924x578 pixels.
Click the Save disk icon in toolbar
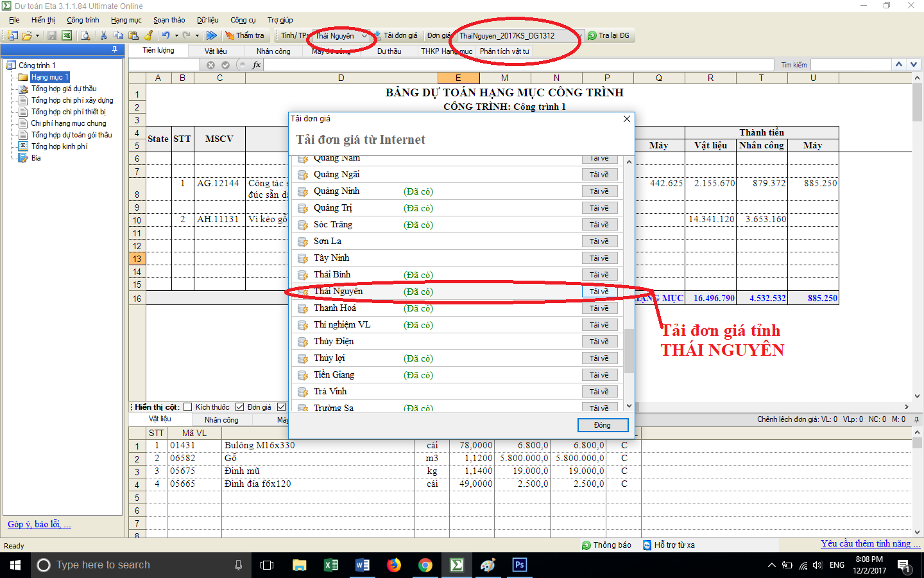52,36
